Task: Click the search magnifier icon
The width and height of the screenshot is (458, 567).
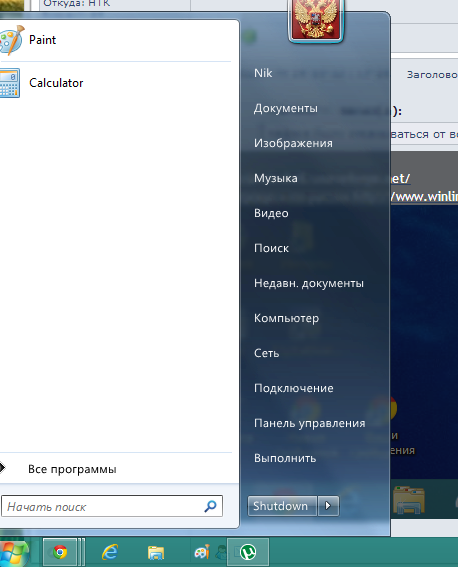Action: (210, 506)
